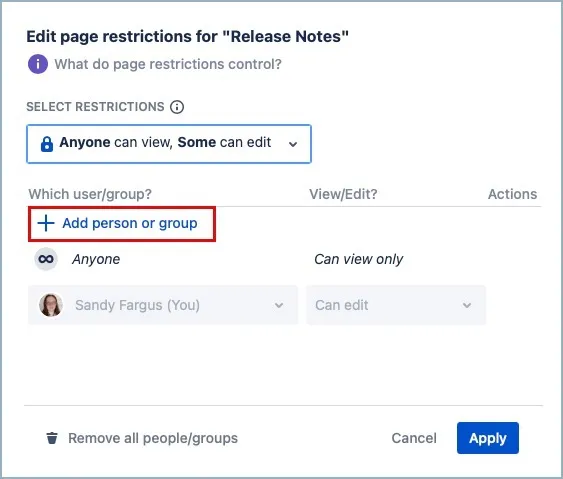Click the blue Apply button
The width and height of the screenshot is (563, 479).
[488, 438]
